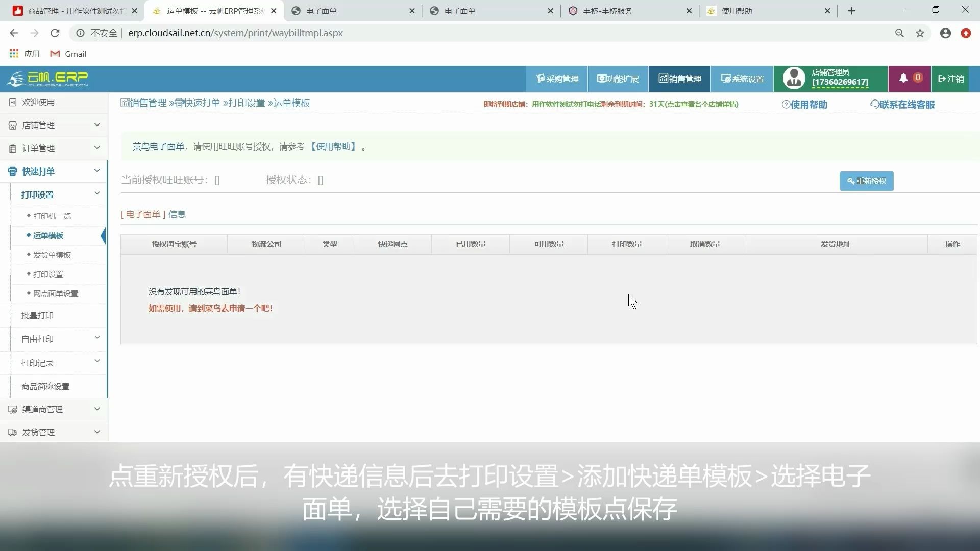Close the 商品管理 browser tab
The width and height of the screenshot is (980, 551).
click(135, 11)
